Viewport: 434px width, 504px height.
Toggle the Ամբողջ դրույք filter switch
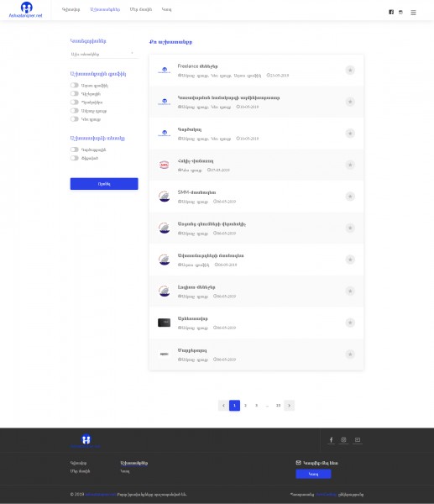tap(75, 111)
